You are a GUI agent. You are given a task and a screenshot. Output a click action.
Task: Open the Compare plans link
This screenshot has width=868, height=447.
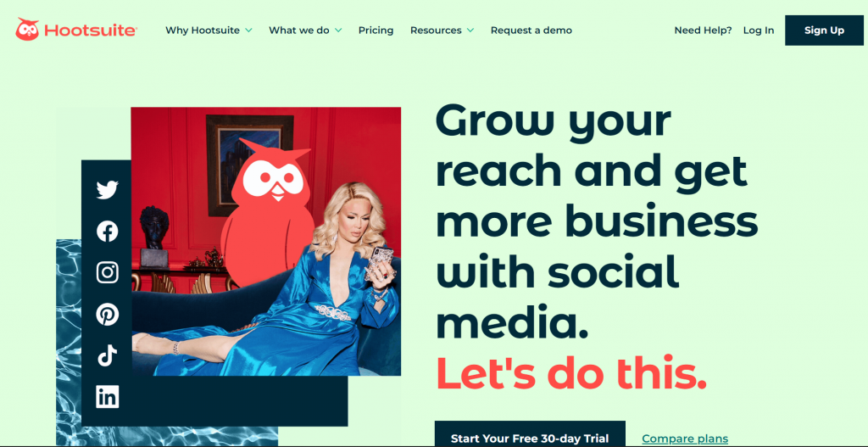[685, 439]
